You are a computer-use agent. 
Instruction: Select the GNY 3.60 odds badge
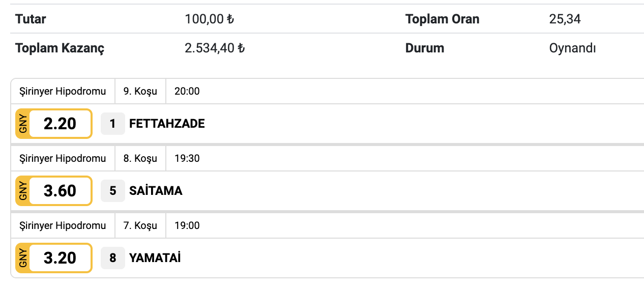coord(54,191)
